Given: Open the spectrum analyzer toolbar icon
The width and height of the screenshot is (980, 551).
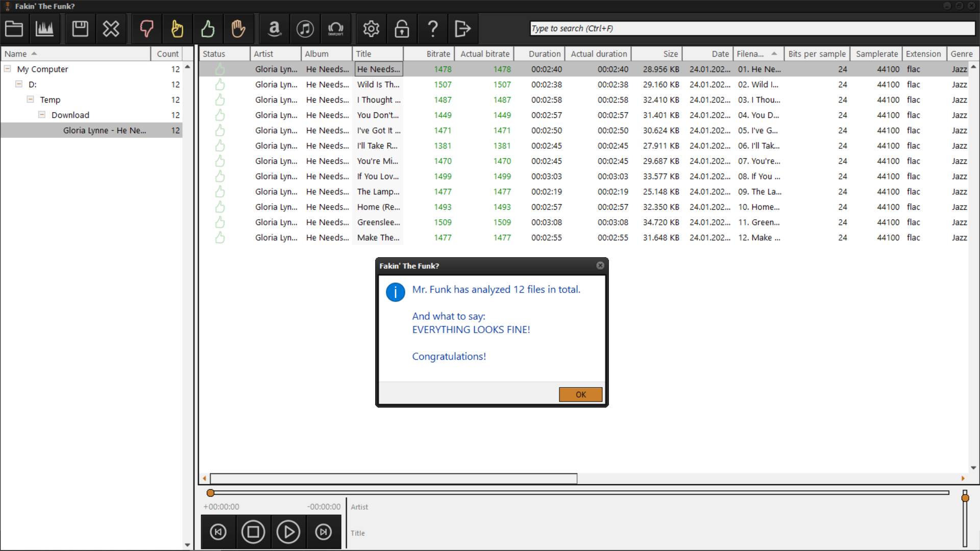Looking at the screenshot, I should coord(44,29).
